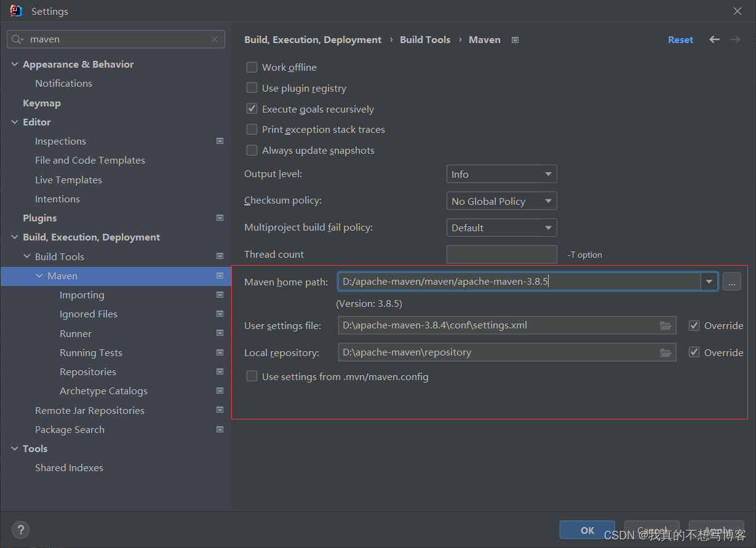Click Build Tools in breadcrumb
The width and height of the screenshot is (756, 548).
click(x=425, y=39)
